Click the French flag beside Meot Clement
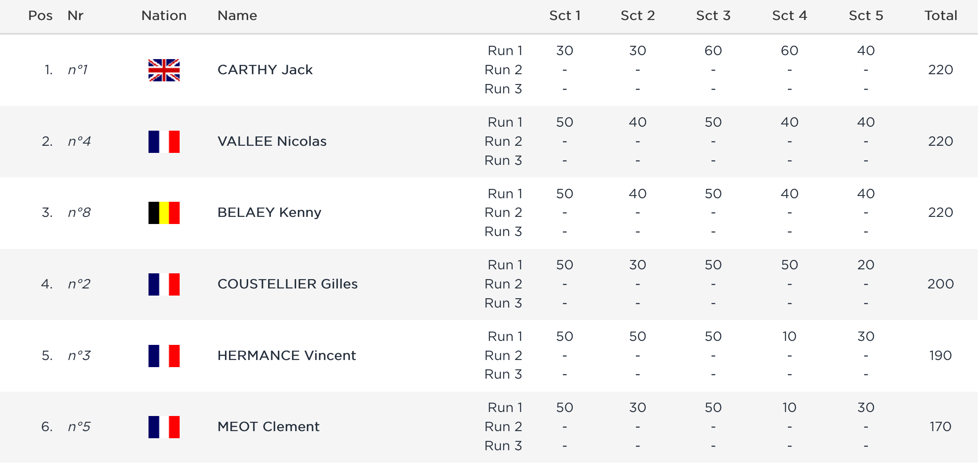 pos(164,427)
